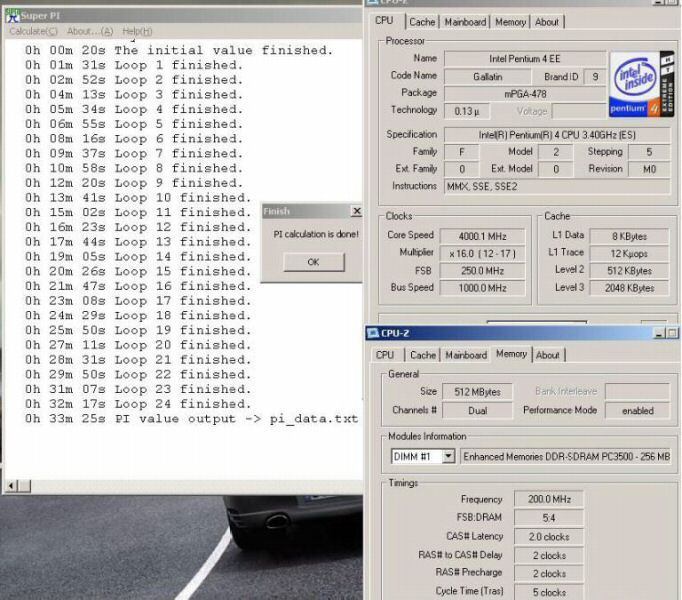Click the Name field Intel Pentium 4 EE
Screen dimensions: 682x600
pos(525,59)
